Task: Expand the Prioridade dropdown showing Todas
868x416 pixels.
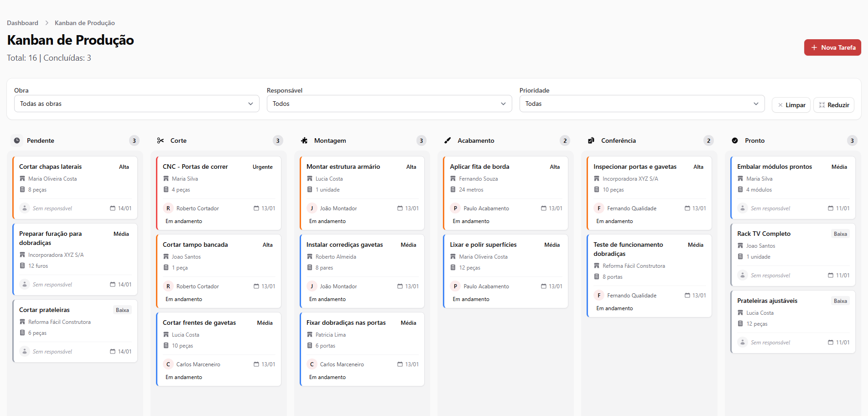Action: [642, 104]
